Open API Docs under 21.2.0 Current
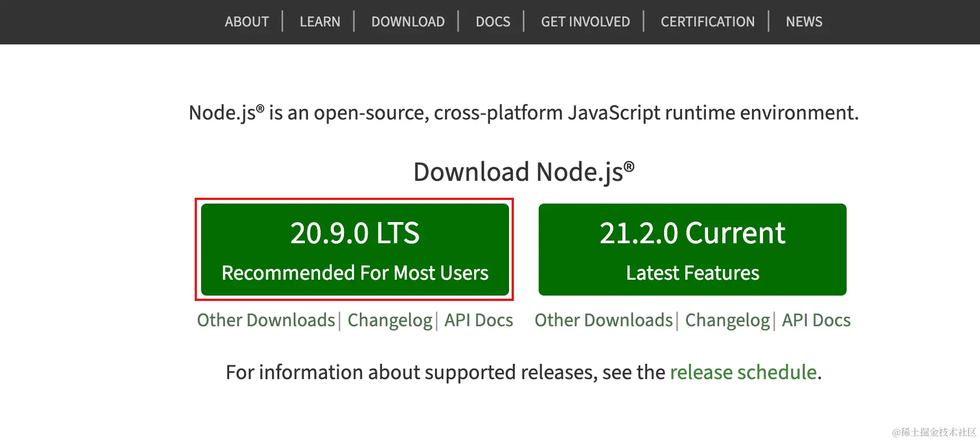 816,320
